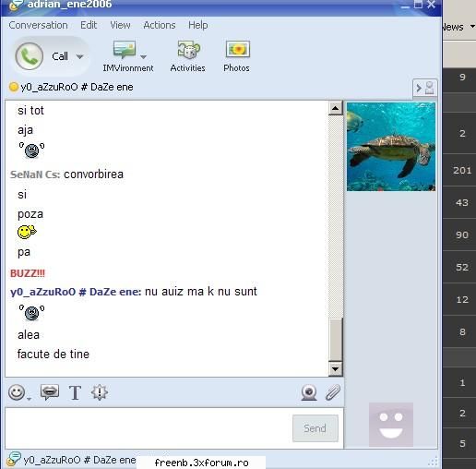This screenshot has height=469, width=476.
Task: Click the chat bubble icon in bottom tab
Action: [14, 459]
